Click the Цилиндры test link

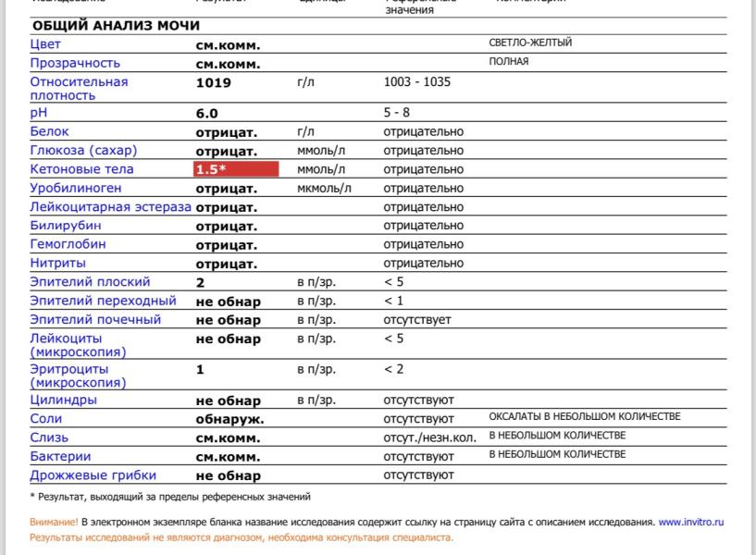[63, 400]
